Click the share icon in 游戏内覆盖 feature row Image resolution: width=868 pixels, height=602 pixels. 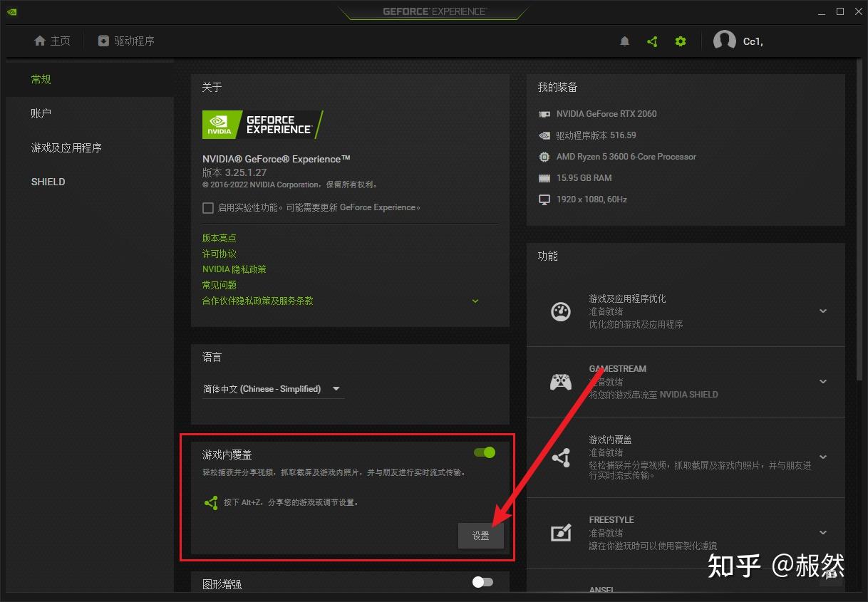561,457
